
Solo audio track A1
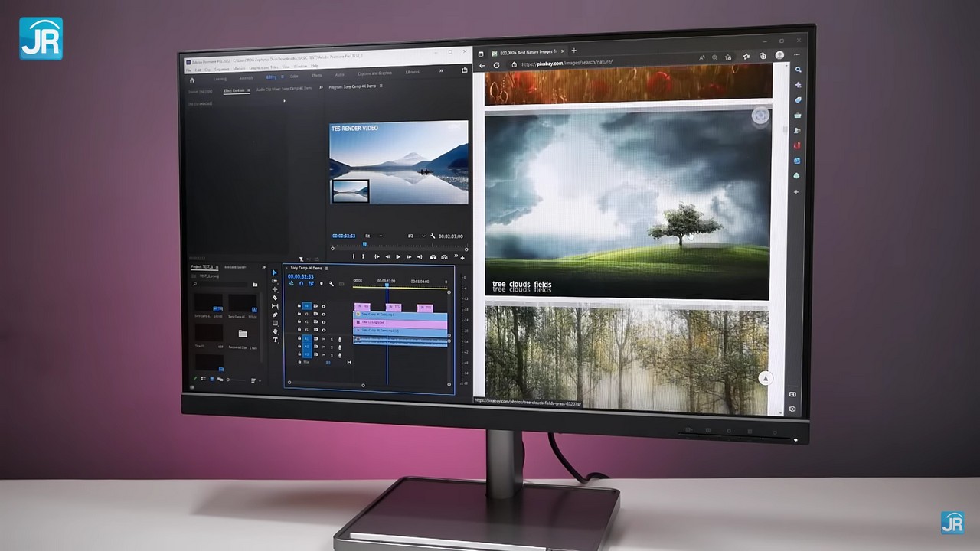pos(331,339)
